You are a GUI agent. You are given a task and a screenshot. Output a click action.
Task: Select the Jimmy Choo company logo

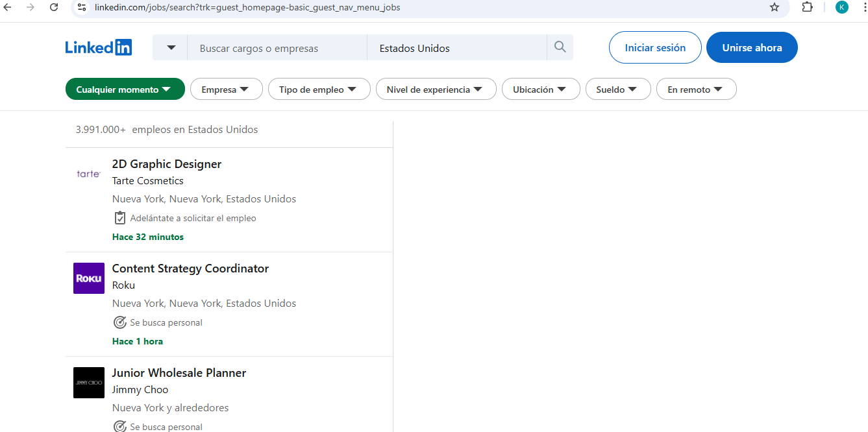pos(88,382)
